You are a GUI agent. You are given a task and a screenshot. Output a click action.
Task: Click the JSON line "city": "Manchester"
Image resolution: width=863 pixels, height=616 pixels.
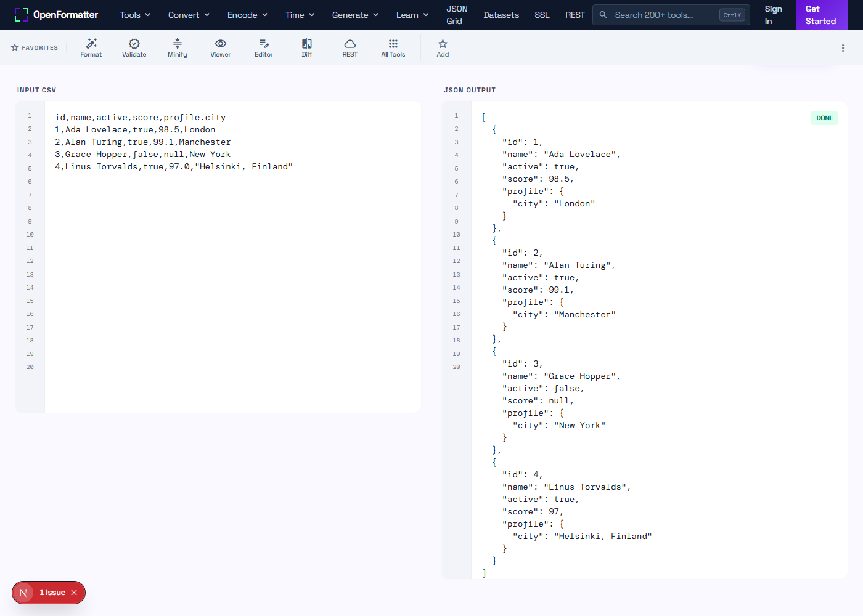point(564,315)
